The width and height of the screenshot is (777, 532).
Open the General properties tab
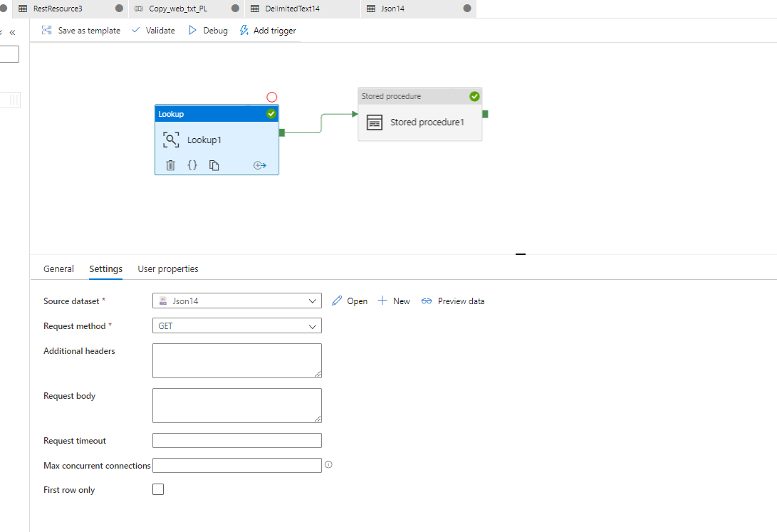coord(58,269)
